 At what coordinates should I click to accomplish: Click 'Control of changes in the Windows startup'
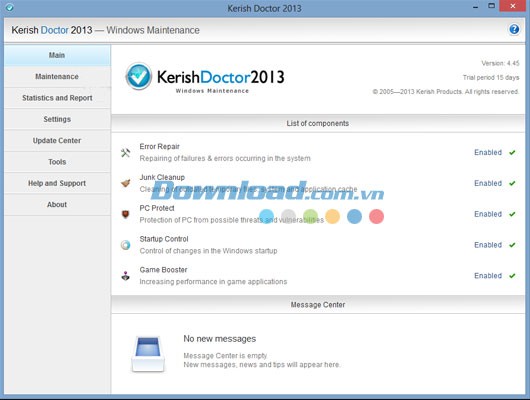[209, 251]
